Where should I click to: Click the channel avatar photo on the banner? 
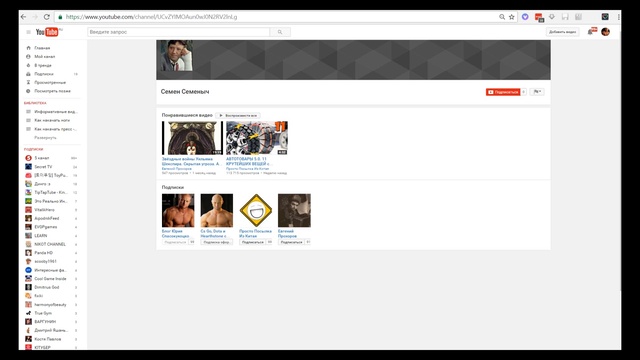[177, 56]
